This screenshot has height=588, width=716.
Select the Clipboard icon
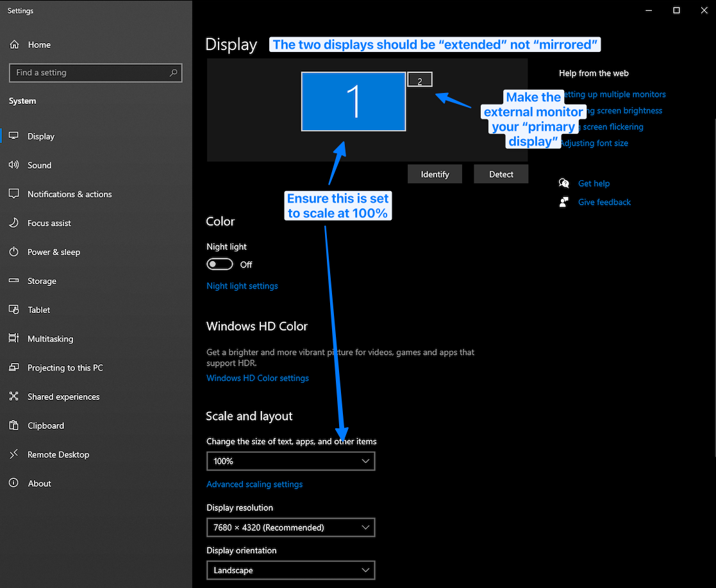[14, 426]
